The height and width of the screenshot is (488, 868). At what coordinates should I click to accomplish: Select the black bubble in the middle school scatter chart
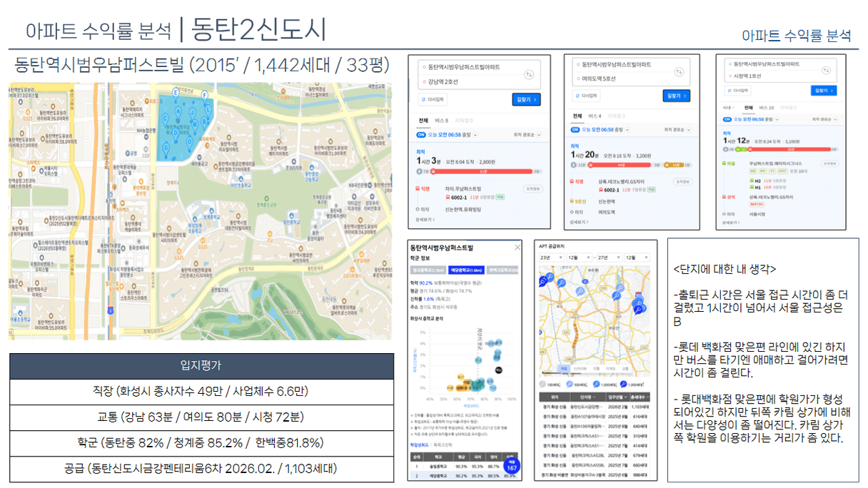[x=498, y=370]
